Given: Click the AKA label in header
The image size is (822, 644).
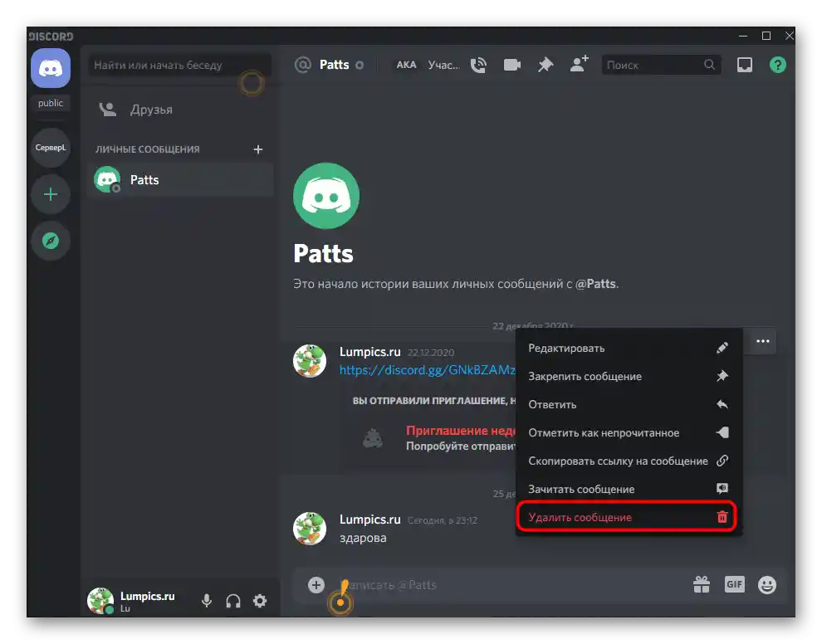Looking at the screenshot, I should click(x=406, y=65).
